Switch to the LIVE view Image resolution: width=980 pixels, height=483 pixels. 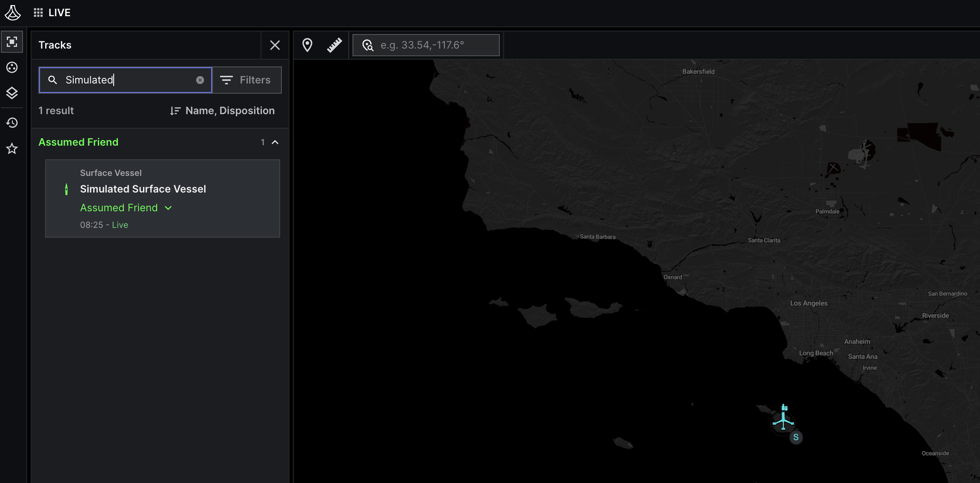pos(60,12)
